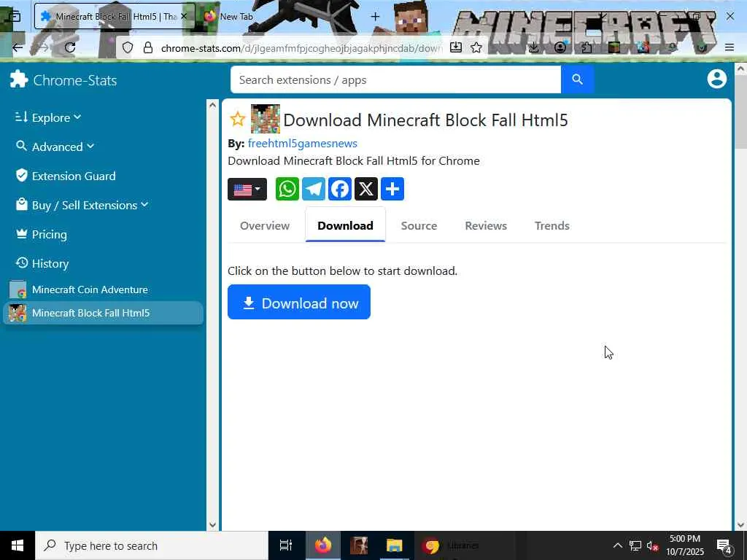
Task: Open the Firefox hamburger application menu
Action: [x=729, y=47]
